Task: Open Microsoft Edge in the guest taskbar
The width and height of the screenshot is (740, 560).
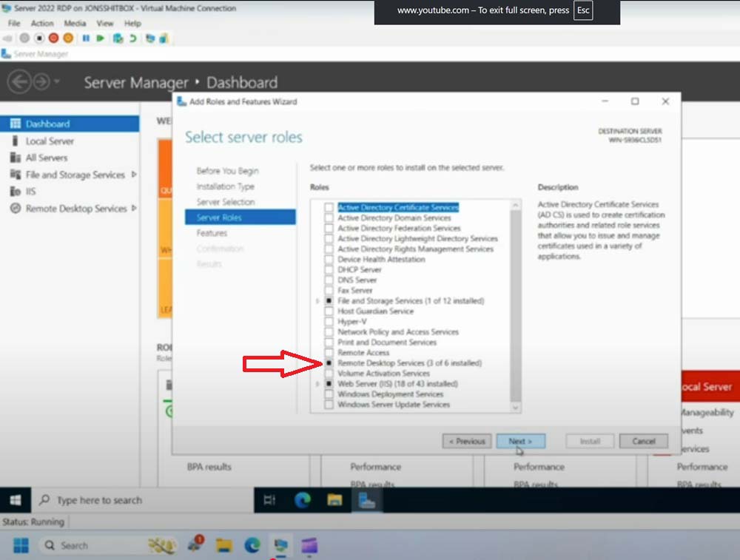Action: click(302, 501)
